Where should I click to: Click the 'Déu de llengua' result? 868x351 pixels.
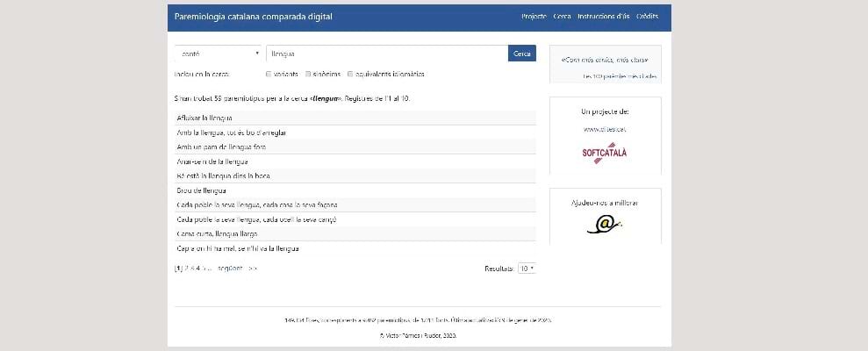click(202, 190)
